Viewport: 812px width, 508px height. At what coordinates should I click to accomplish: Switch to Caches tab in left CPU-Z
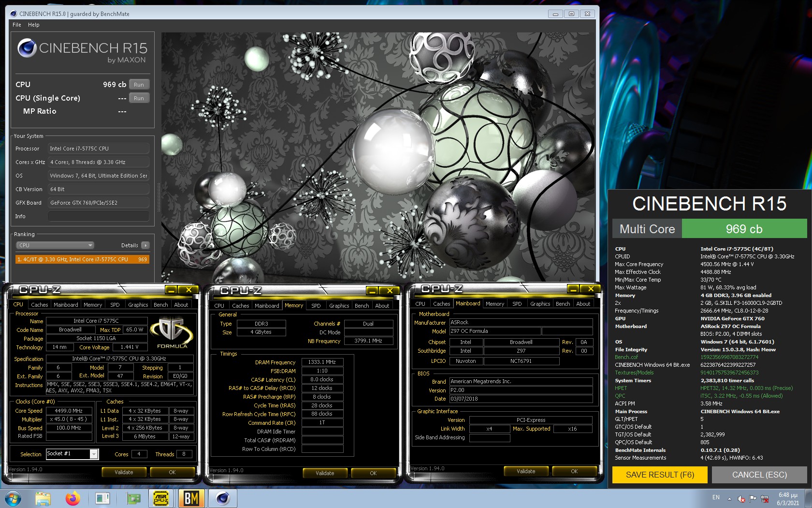[x=39, y=305]
